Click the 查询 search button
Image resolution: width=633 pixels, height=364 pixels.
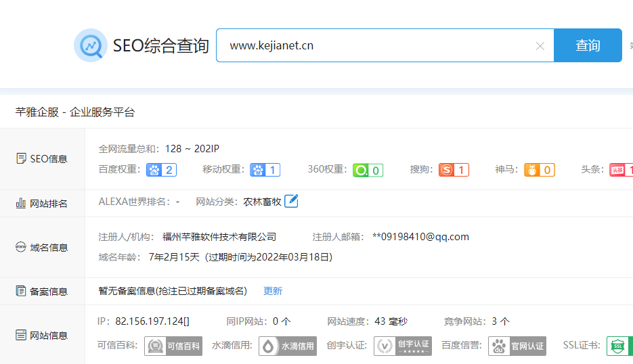[x=587, y=45]
